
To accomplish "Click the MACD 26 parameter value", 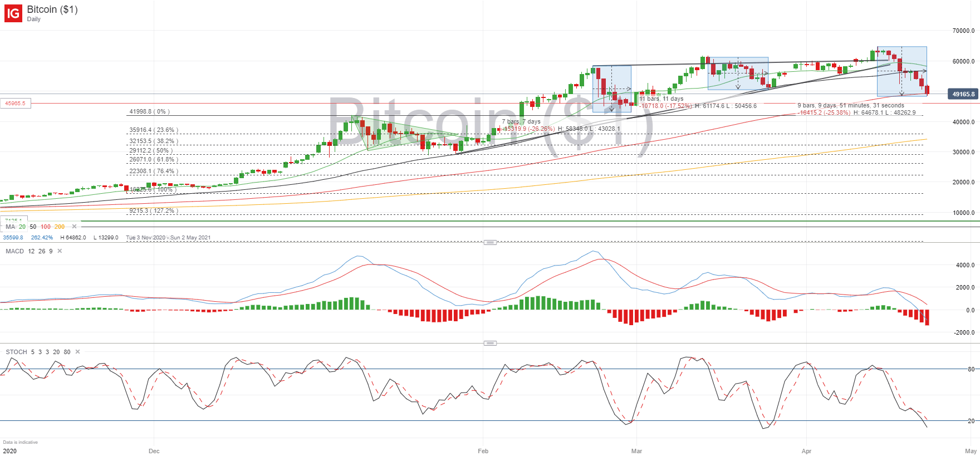I will (x=42, y=251).
